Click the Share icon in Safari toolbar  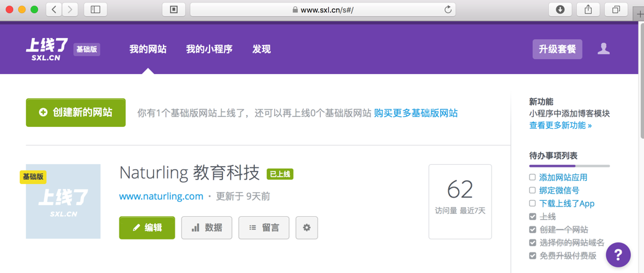click(x=587, y=9)
